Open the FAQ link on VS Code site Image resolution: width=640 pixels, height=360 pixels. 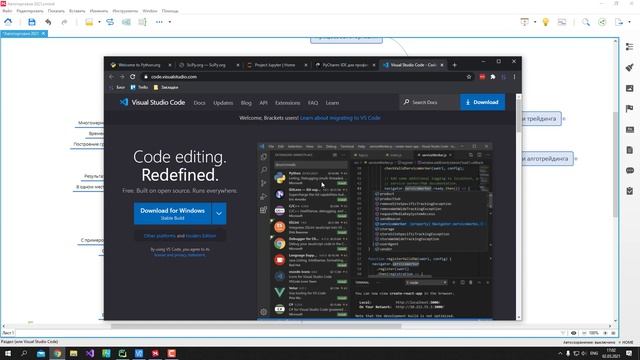[x=313, y=103]
